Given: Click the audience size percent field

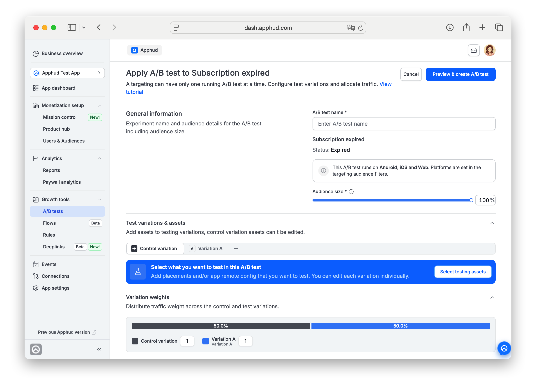Looking at the screenshot, I should point(485,200).
